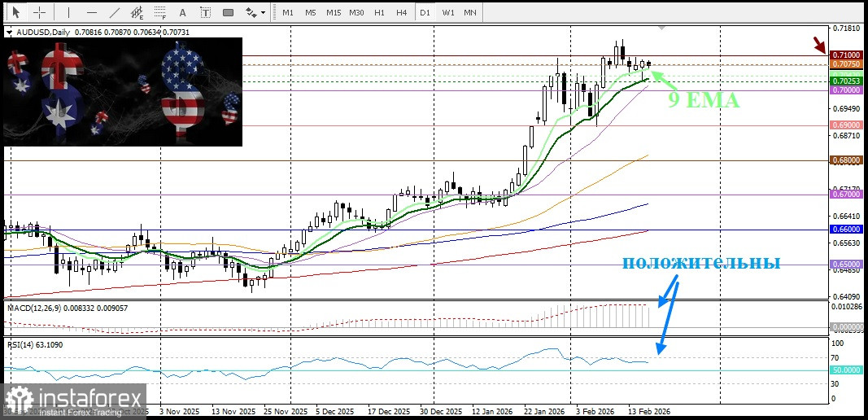
Task: Click the 0.69490 price scale value
Action: [846, 108]
